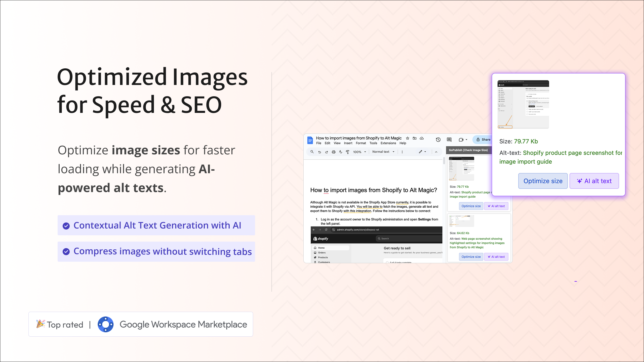The width and height of the screenshot is (644, 362).
Task: Open version history
Action: tap(438, 140)
